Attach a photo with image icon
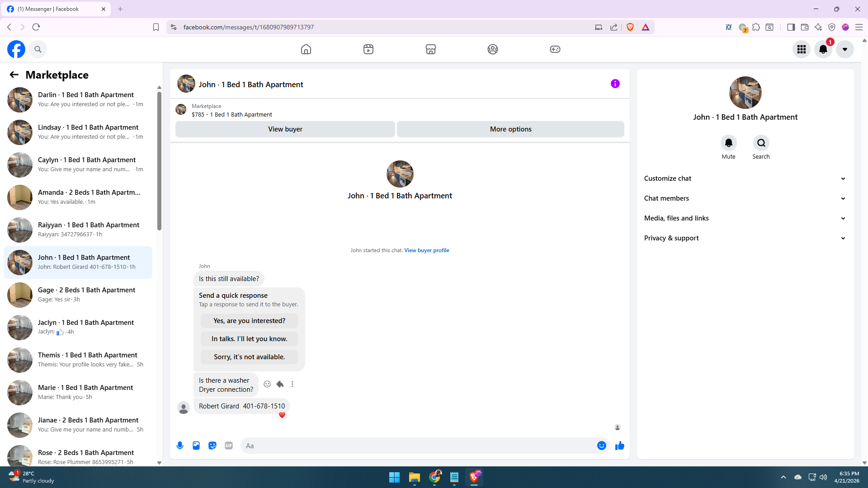This screenshot has height=488, width=868. 196,446
